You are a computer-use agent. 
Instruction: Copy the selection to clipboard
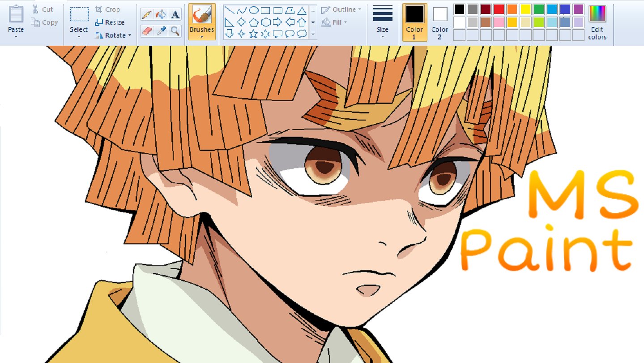[44, 22]
